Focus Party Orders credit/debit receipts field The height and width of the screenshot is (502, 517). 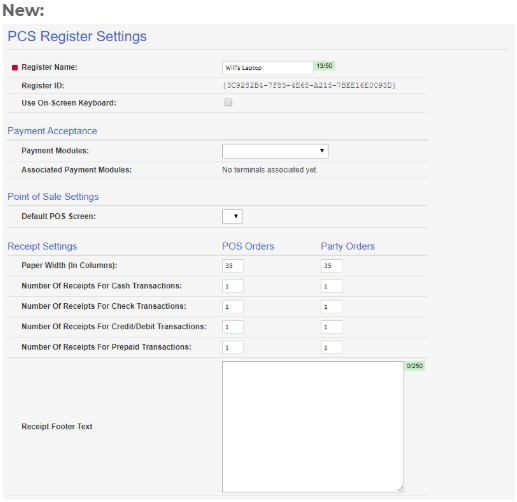[331, 327]
